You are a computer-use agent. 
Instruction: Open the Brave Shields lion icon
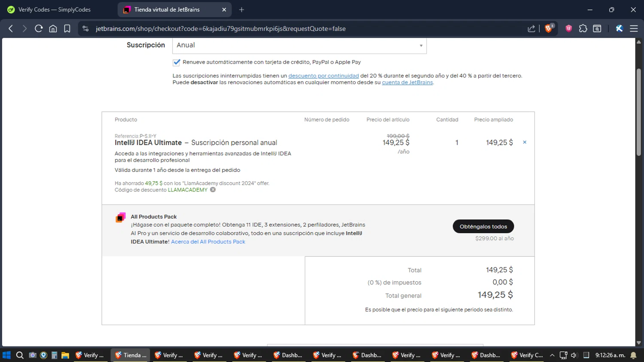549,28
